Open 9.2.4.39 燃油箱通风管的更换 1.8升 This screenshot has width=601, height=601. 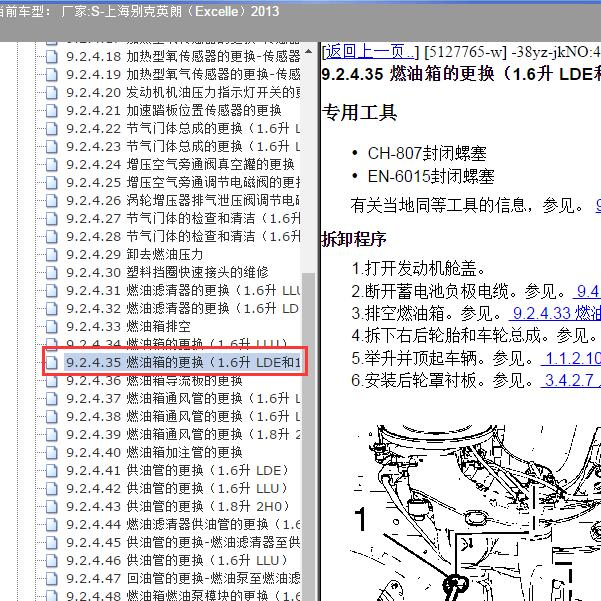coord(183,435)
